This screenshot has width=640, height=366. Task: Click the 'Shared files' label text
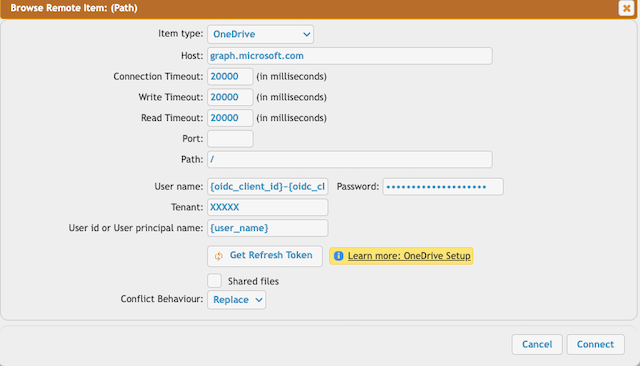(253, 282)
